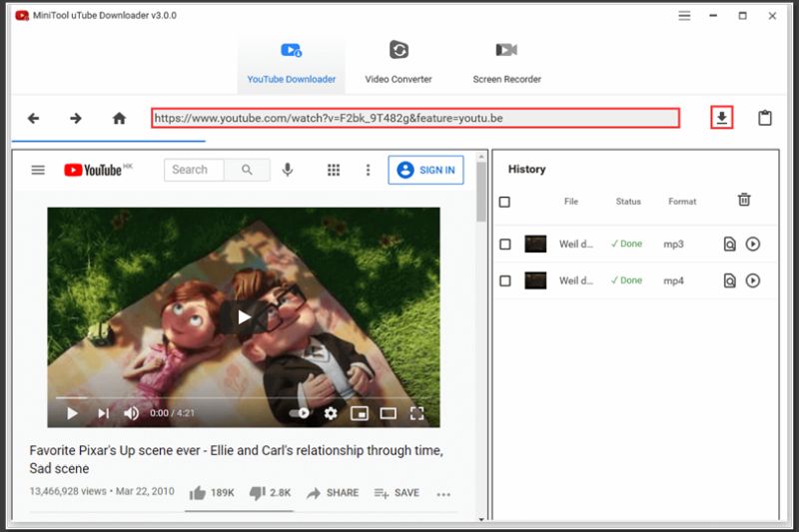Click the download arrow button
The height and width of the screenshot is (532, 799).
(721, 118)
